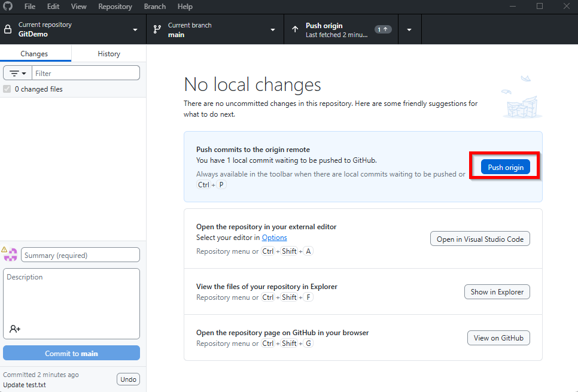Toggle the 0 changed files checkbox
Viewport: 578px width, 392px height.
(x=7, y=89)
